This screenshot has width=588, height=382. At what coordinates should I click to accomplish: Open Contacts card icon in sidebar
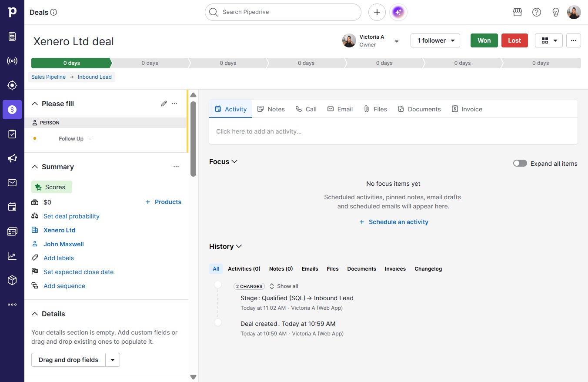(x=12, y=231)
